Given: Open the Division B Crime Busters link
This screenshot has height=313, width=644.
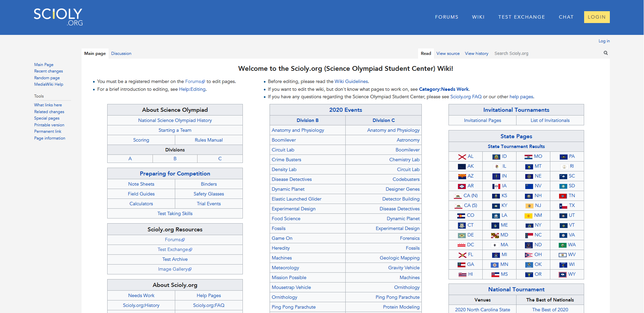Looking at the screenshot, I should [286, 160].
